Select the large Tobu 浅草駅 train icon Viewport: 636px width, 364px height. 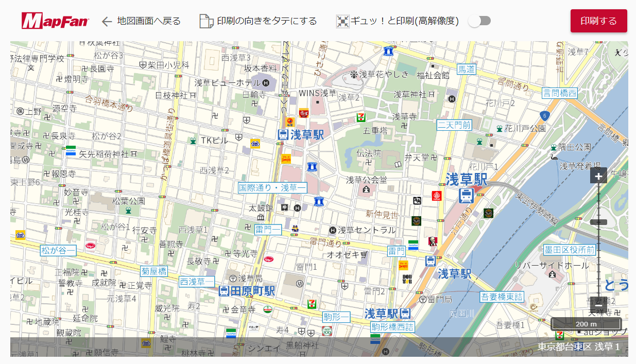click(467, 196)
